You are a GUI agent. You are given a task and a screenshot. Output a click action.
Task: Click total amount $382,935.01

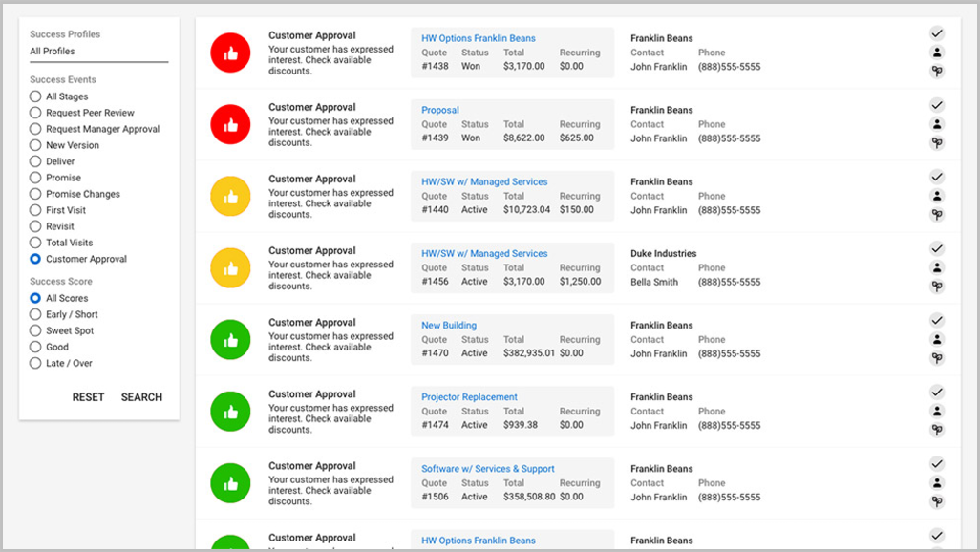529,353
